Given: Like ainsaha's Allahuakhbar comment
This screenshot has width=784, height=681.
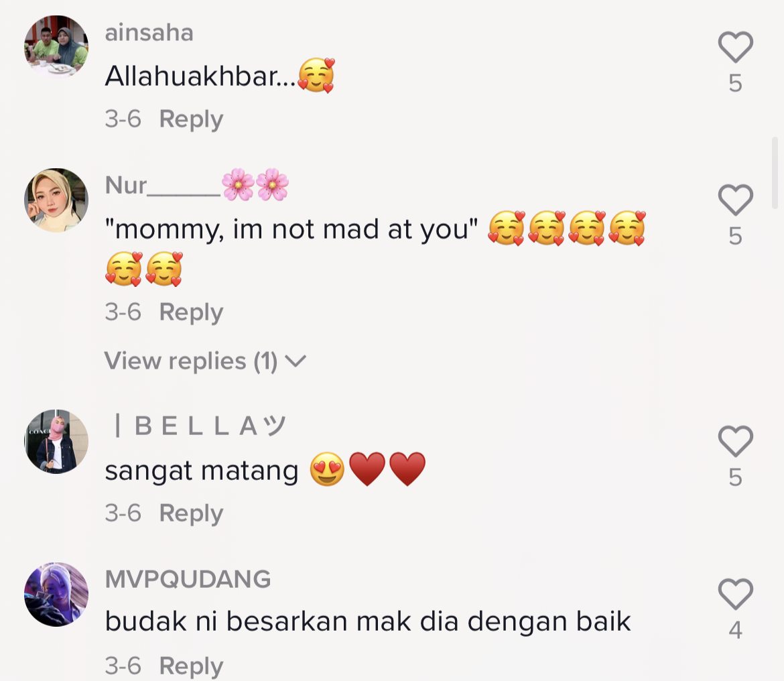Looking at the screenshot, I should (x=736, y=47).
